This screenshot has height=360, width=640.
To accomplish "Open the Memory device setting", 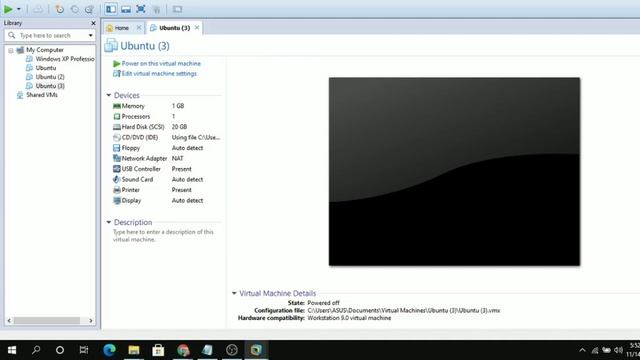I will pyautogui.click(x=133, y=106).
